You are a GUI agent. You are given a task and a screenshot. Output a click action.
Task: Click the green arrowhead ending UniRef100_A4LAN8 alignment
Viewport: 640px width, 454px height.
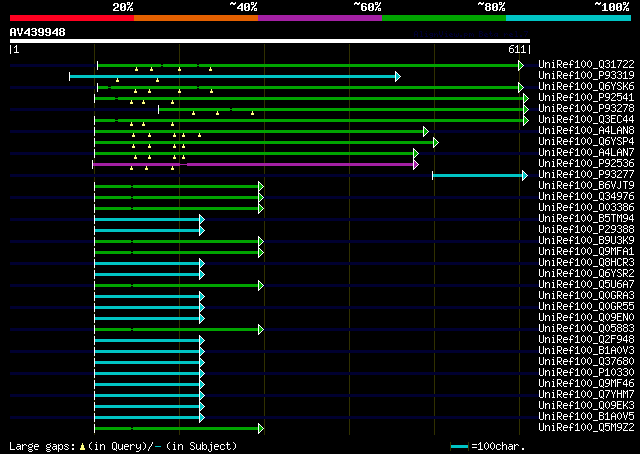[x=426, y=131]
